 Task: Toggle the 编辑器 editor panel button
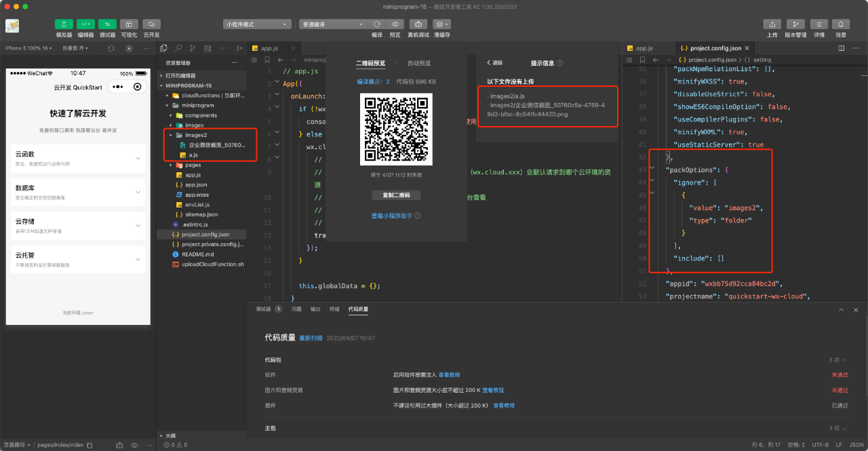click(x=85, y=24)
